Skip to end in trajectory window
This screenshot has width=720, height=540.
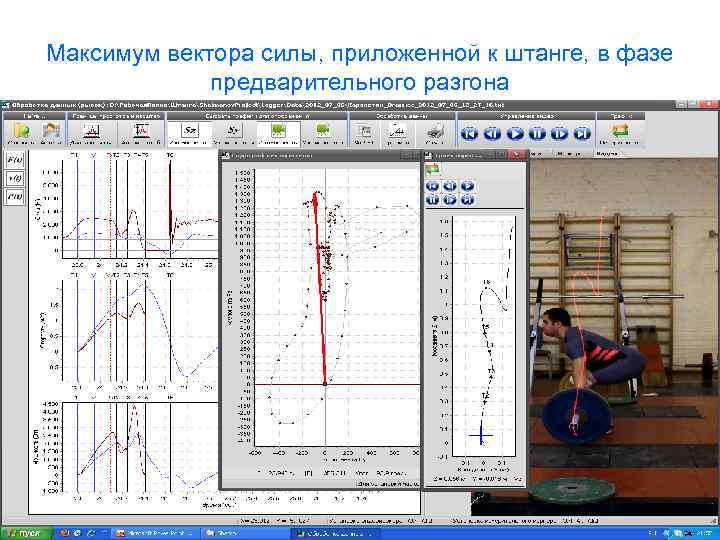(467, 199)
